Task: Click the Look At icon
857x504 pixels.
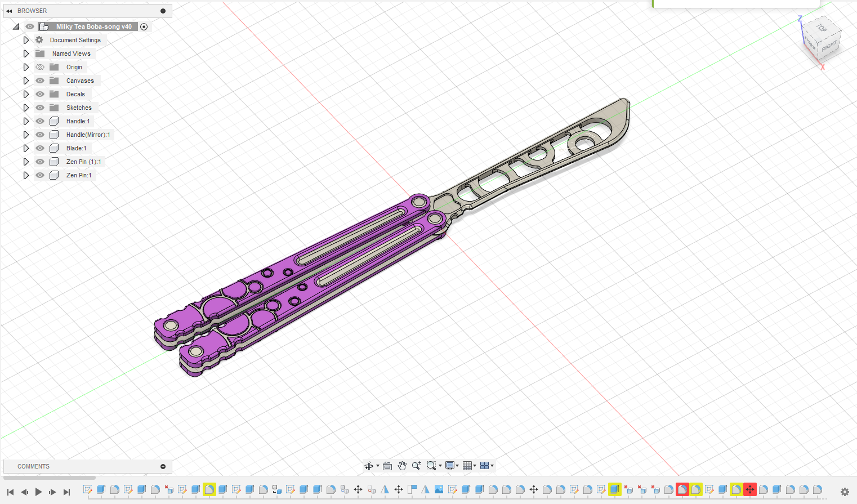Action: click(387, 466)
